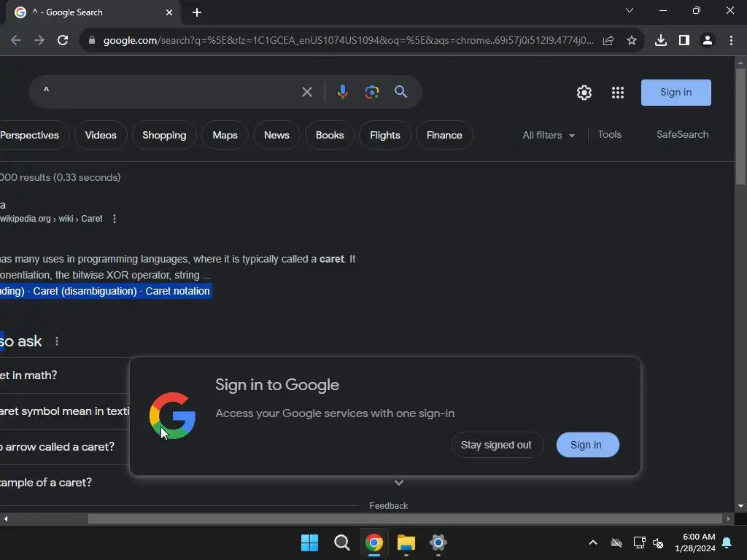Screen dimensions: 747x560
Task: Bookmark this tab with star icon
Action: pos(632,41)
